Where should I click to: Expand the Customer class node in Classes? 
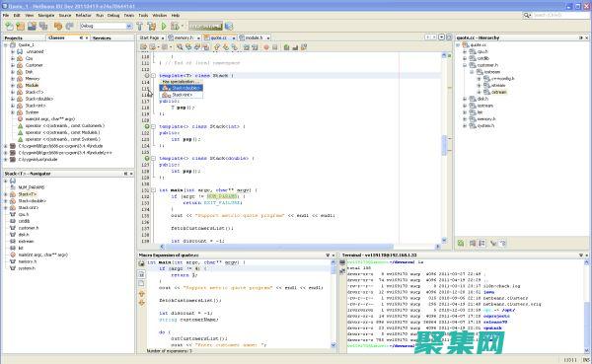pyautogui.click(x=13, y=65)
